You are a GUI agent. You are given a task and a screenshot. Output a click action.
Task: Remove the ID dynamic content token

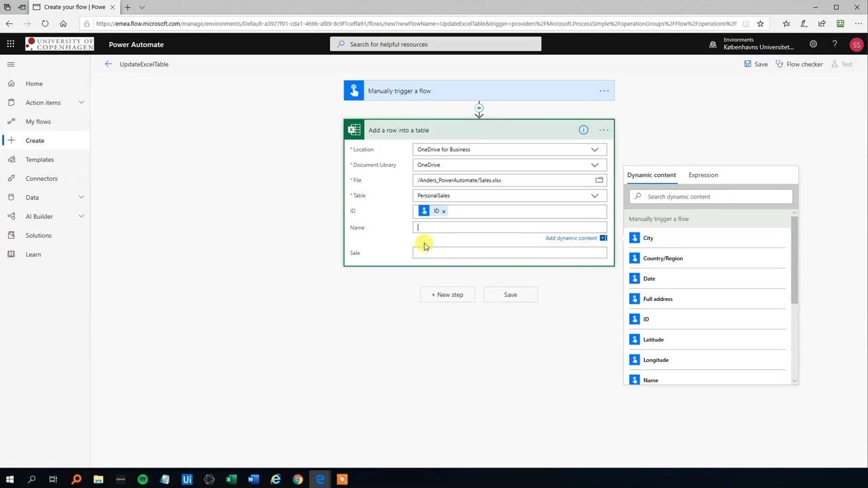pos(443,211)
